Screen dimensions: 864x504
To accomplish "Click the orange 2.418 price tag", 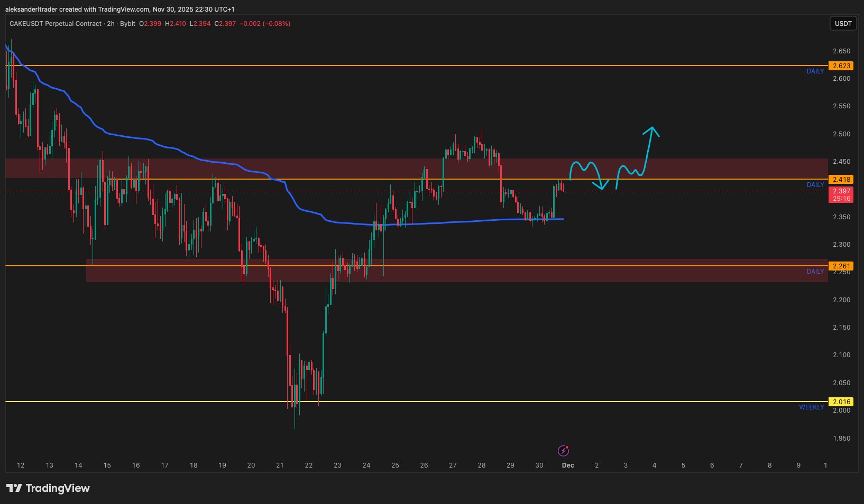I will pos(841,180).
